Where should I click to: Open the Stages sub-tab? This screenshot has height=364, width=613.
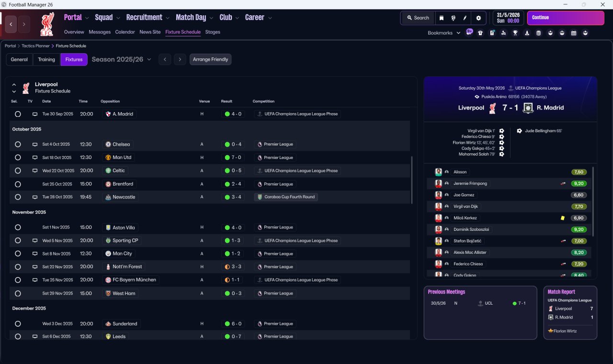tap(213, 32)
